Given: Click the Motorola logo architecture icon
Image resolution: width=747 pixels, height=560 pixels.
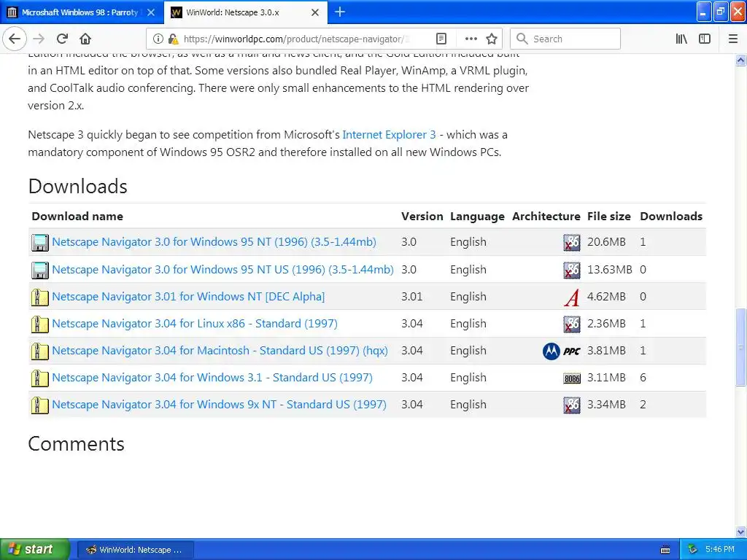Looking at the screenshot, I should [x=551, y=351].
